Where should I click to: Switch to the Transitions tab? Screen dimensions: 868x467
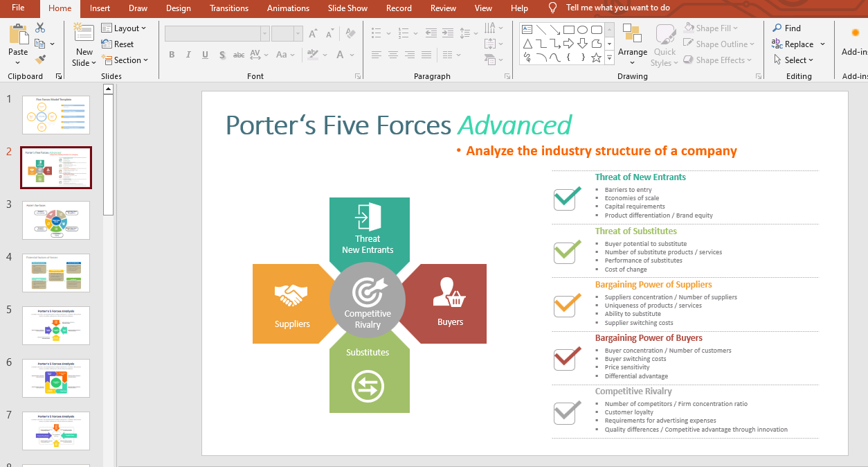229,8
